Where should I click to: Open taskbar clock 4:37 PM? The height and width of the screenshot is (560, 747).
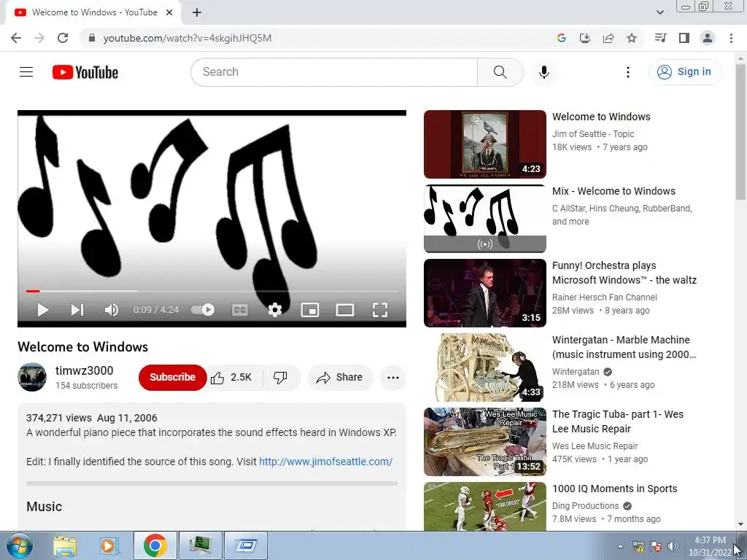point(709,546)
